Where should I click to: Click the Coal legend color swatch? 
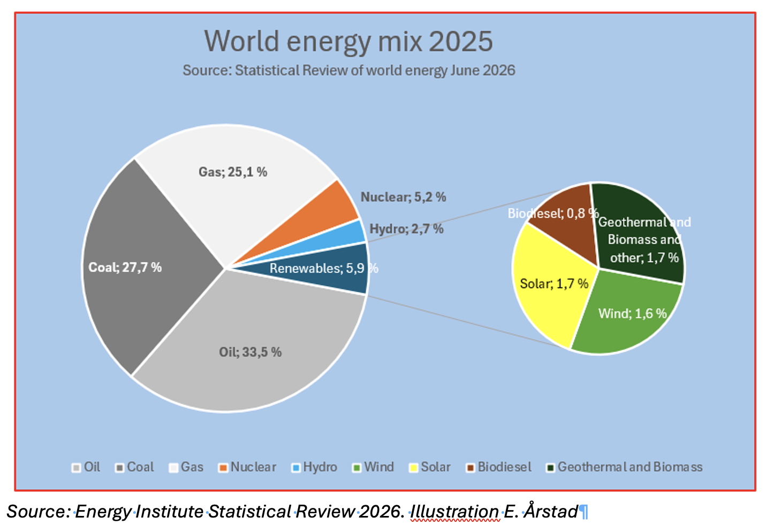pyautogui.click(x=120, y=468)
